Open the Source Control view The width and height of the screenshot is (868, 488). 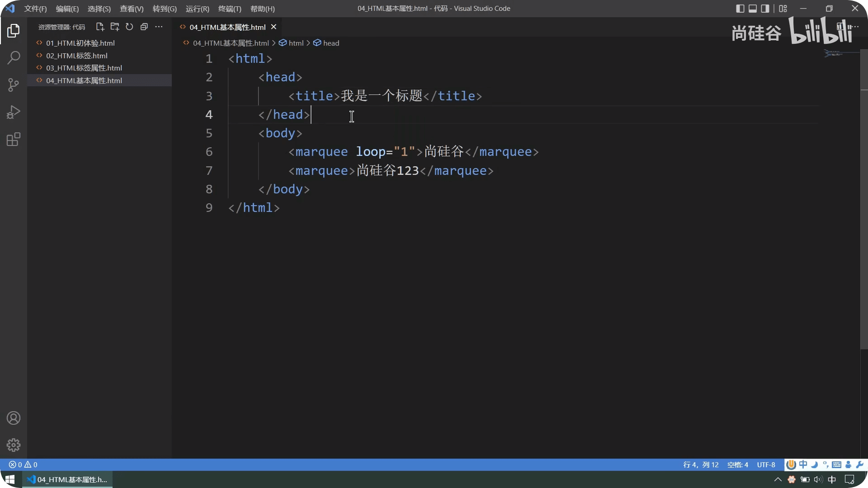(14, 84)
